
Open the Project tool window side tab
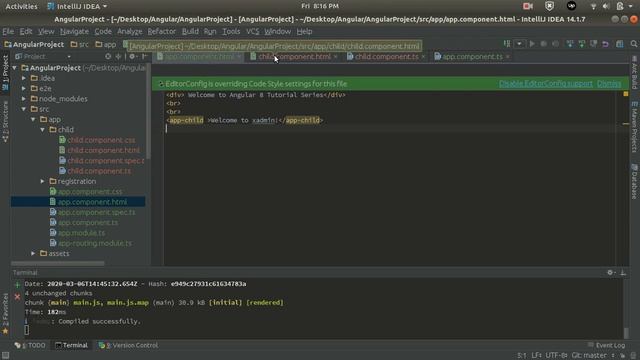(5, 73)
